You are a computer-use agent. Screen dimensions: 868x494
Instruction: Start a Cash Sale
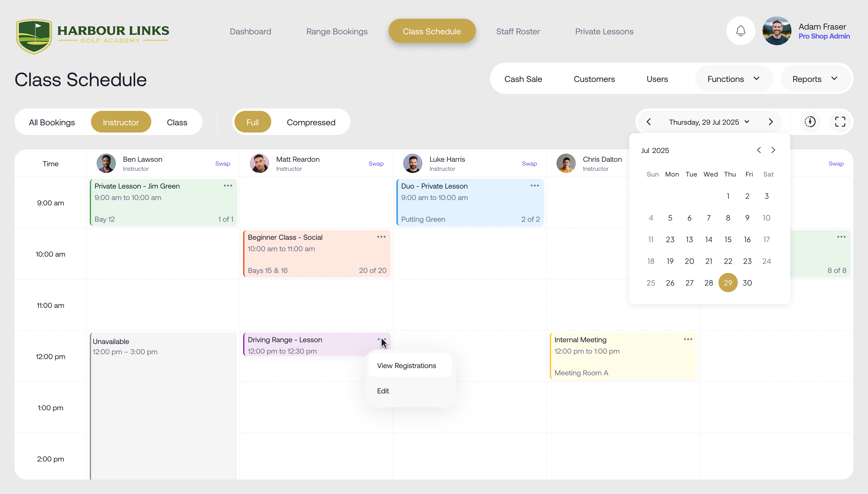(523, 79)
